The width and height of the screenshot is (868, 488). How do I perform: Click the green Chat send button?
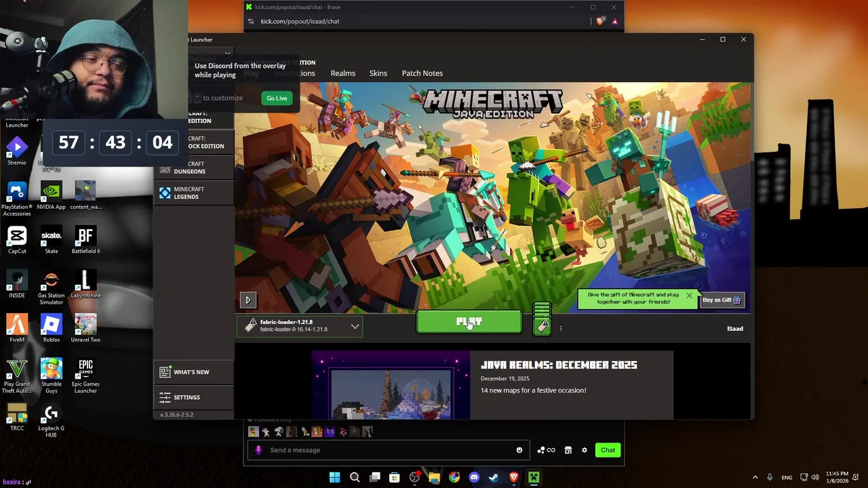608,450
